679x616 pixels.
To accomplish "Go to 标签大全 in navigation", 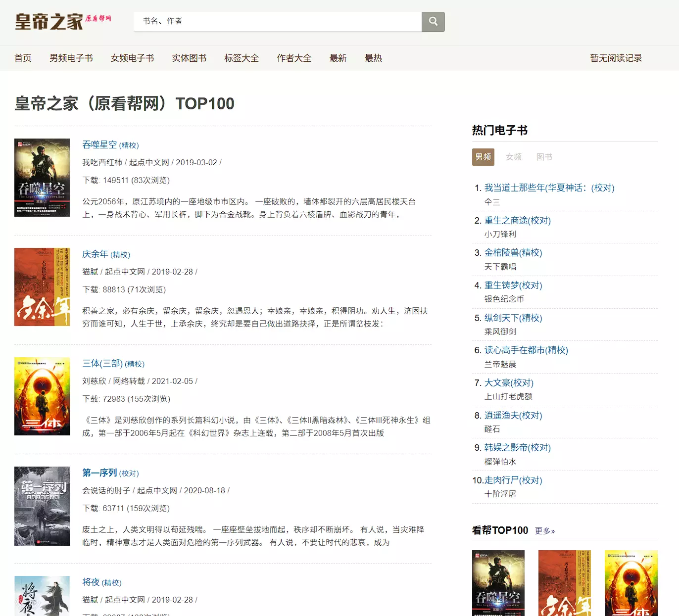I will coord(241,58).
